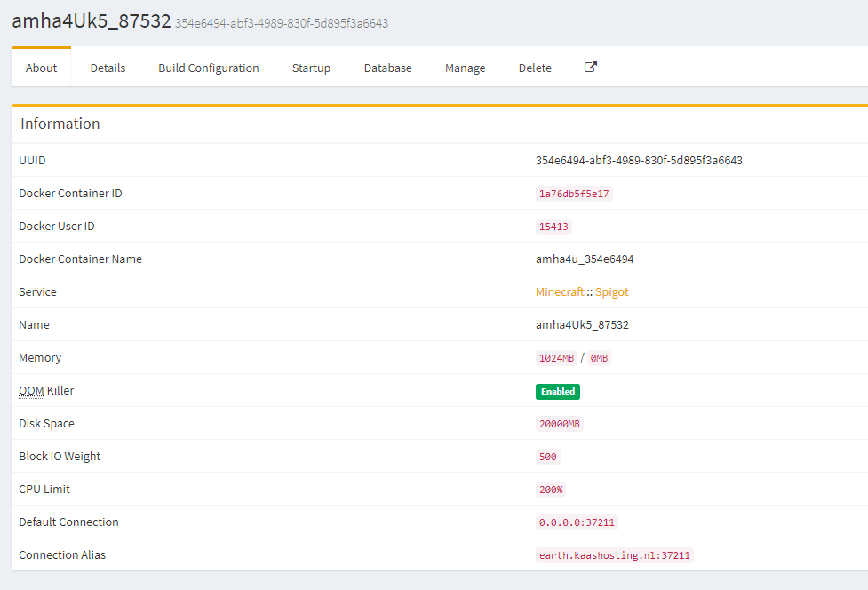Click the OOM Killer Enabled badge

tap(557, 391)
